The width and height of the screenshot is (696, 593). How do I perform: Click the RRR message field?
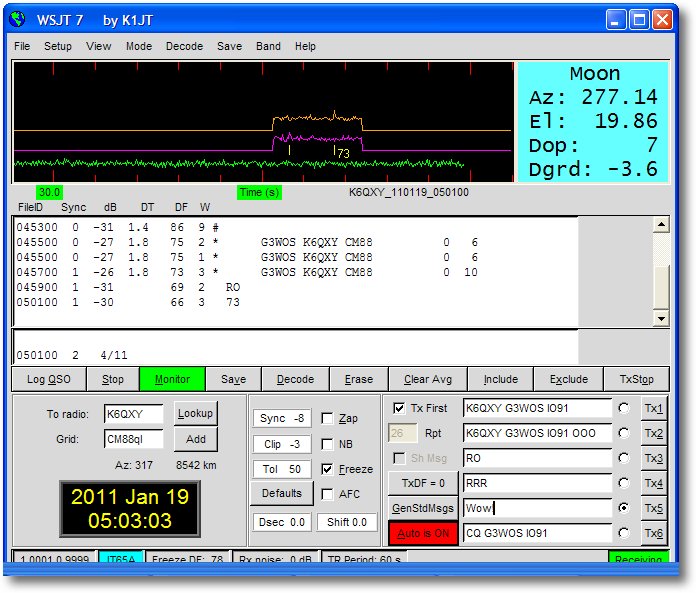537,483
